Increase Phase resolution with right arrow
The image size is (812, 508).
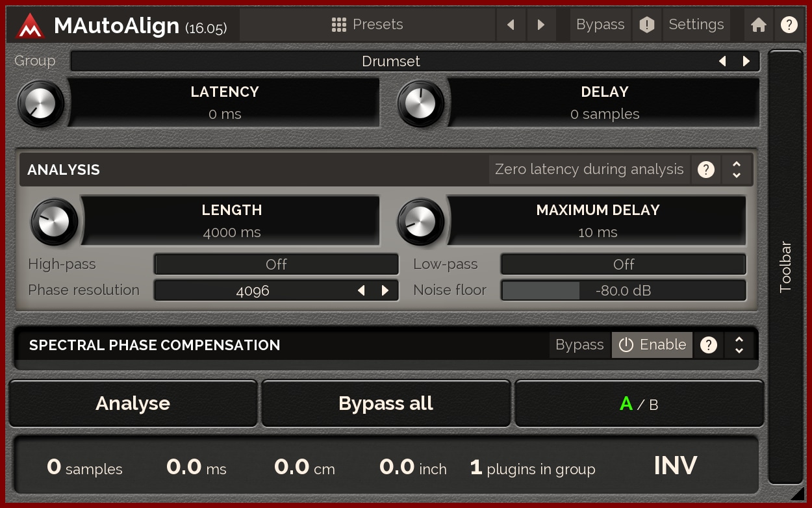pyautogui.click(x=385, y=290)
